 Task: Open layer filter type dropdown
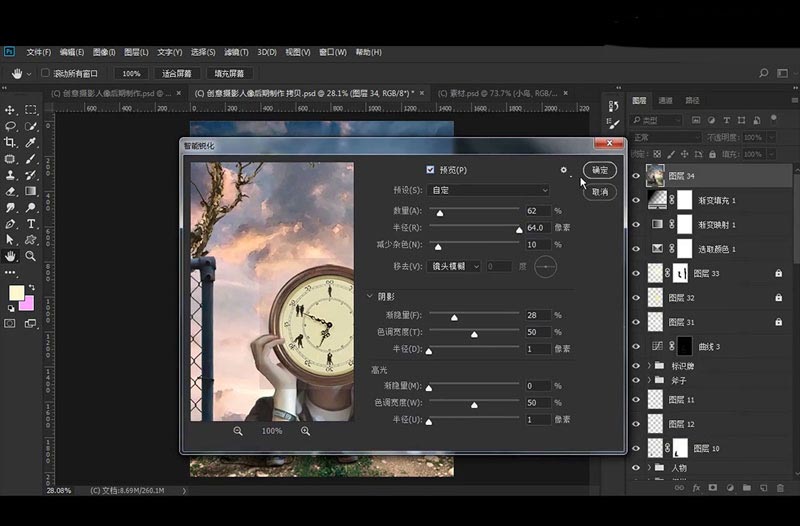(x=657, y=120)
